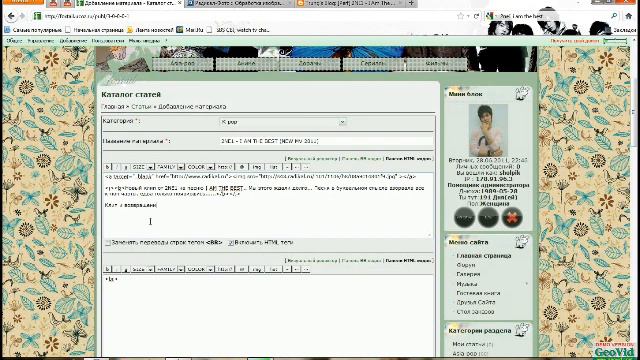Image resolution: width=640 pixels, height=360 pixels.
Task: Reload the page with the refresh icon
Action: (x=476, y=16)
